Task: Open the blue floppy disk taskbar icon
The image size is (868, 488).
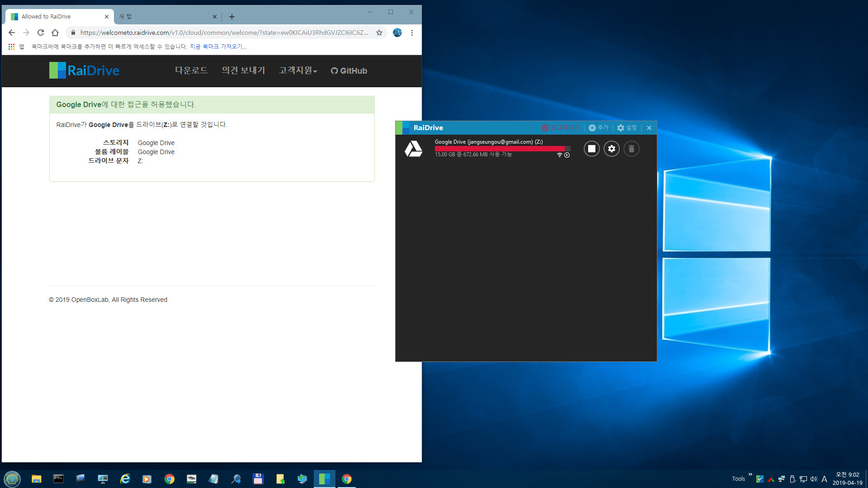Action: (x=258, y=479)
